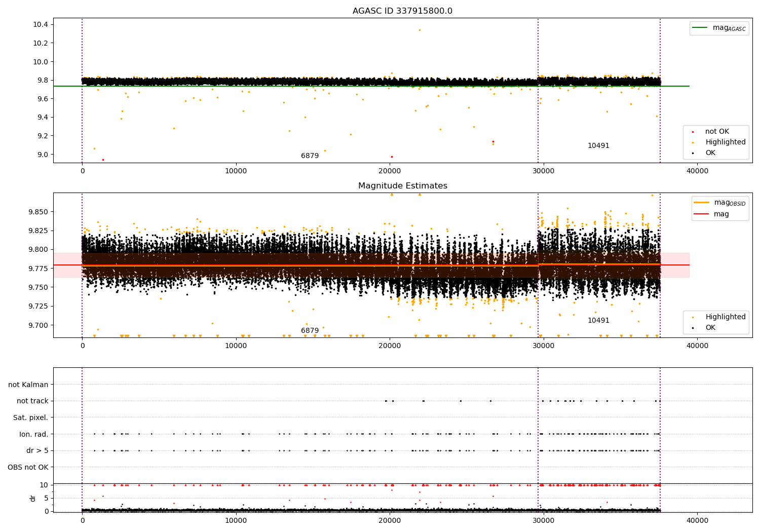This screenshot has height=532, width=760.
Task: Click the 'Magnitude Estimates' plot title
Action: coord(402,186)
